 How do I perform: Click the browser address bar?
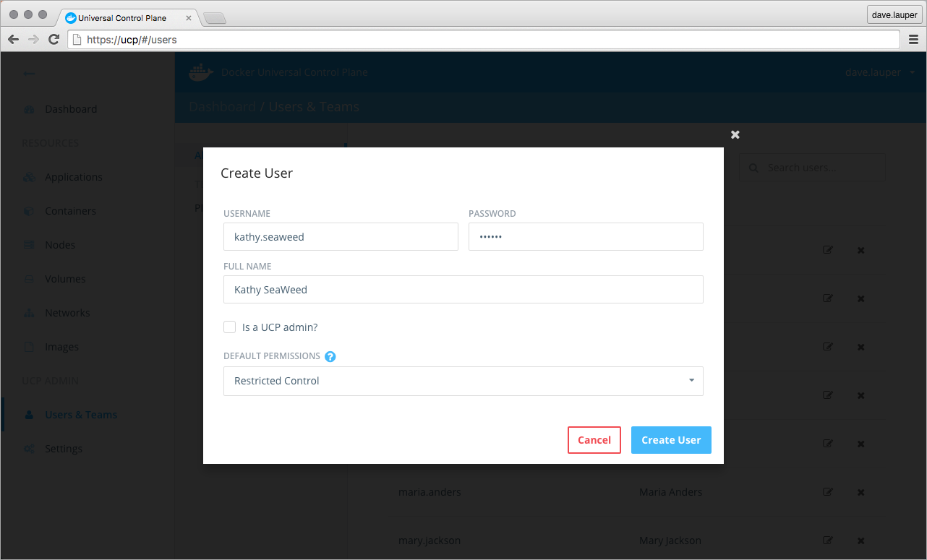(492, 40)
